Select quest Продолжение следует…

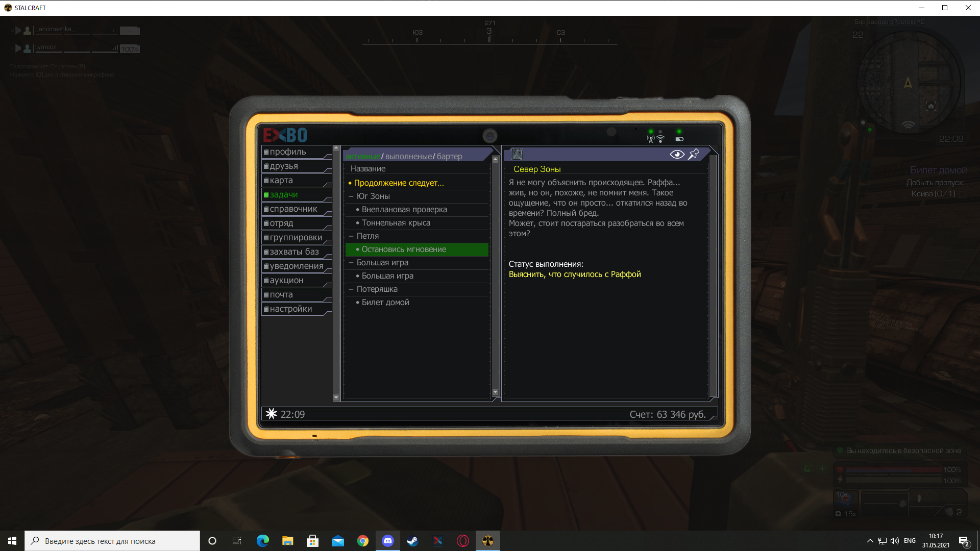tap(416, 183)
